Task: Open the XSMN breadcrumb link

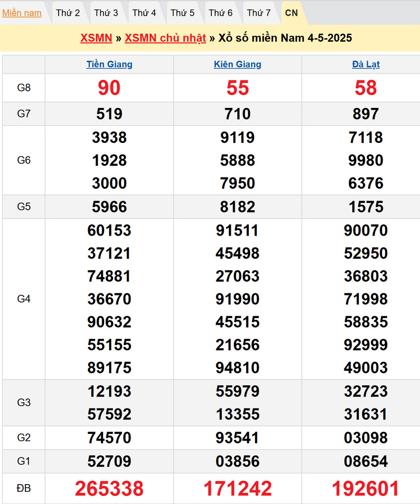Action: pos(96,38)
